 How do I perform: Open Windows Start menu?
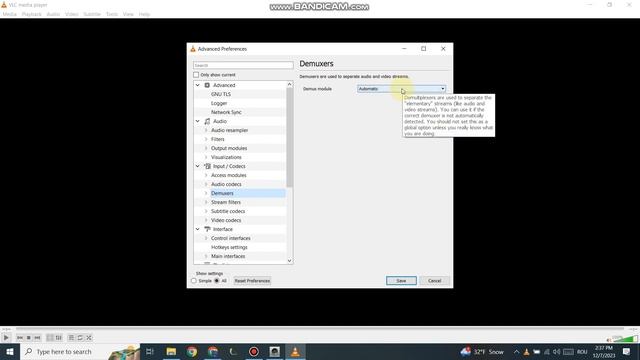point(10,351)
